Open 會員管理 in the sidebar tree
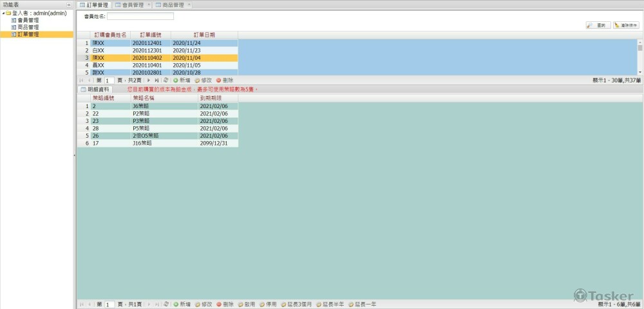Image resolution: width=644 pixels, height=309 pixels. [28, 20]
